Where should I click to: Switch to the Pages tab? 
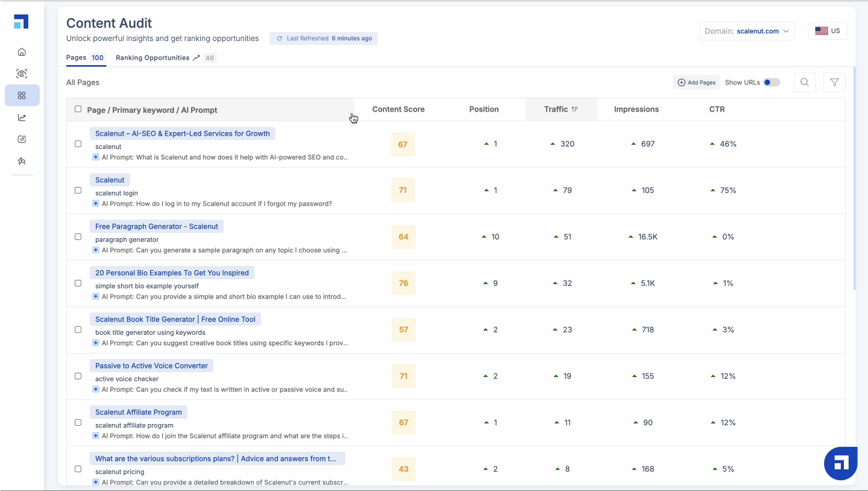(x=86, y=58)
